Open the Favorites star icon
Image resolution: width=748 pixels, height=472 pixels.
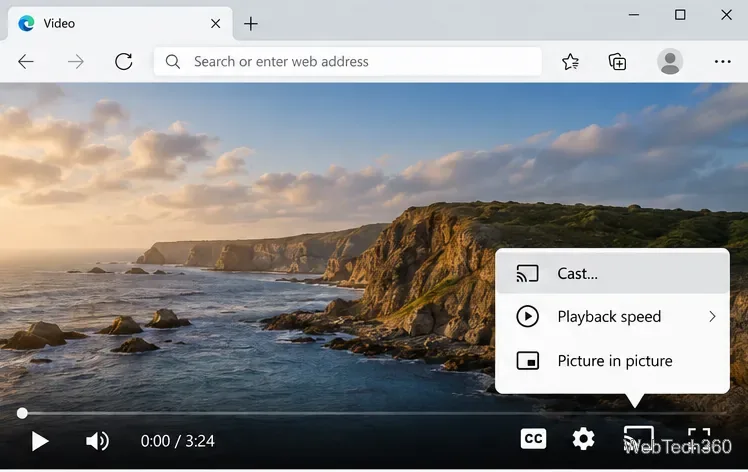pos(570,62)
